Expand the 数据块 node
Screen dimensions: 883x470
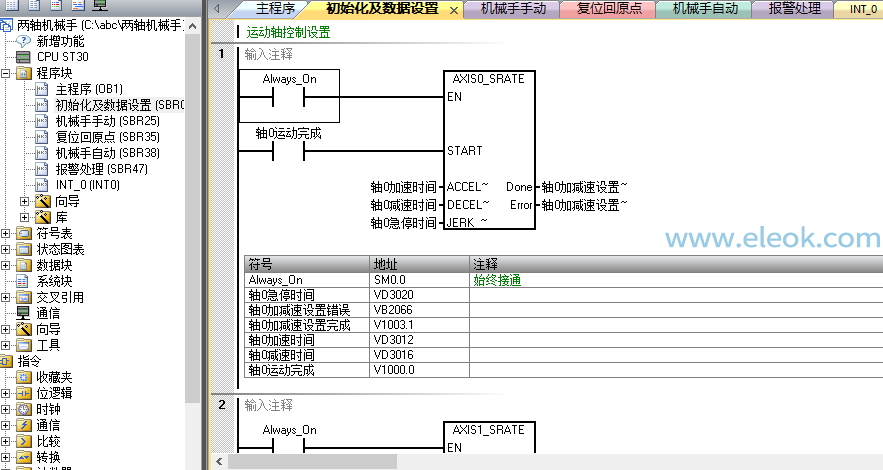6,265
